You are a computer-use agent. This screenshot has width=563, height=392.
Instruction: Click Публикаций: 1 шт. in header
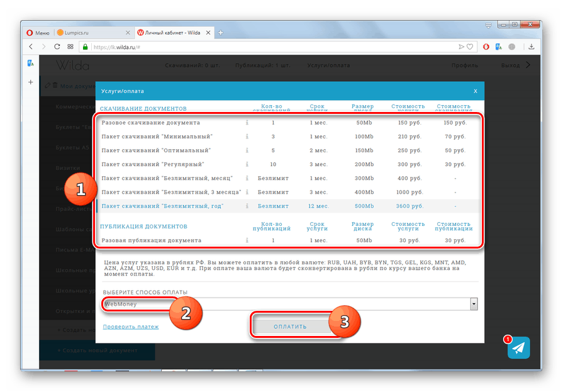pos(262,65)
